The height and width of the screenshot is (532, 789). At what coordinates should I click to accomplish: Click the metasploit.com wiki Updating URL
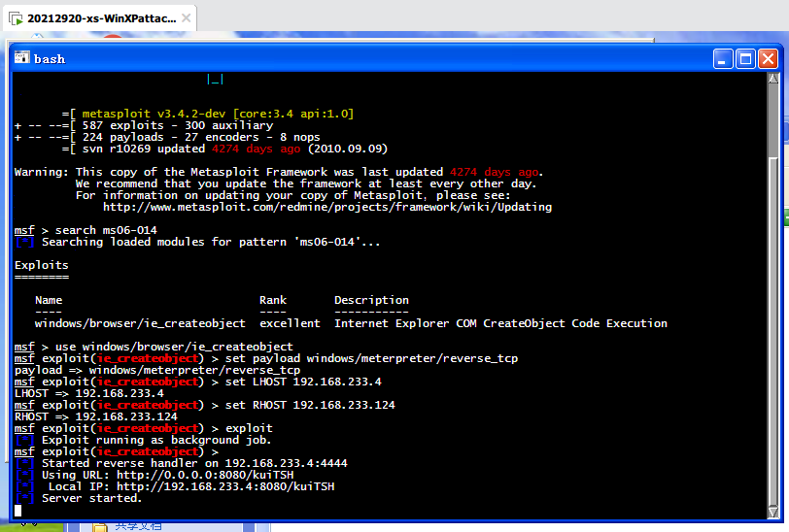point(327,207)
